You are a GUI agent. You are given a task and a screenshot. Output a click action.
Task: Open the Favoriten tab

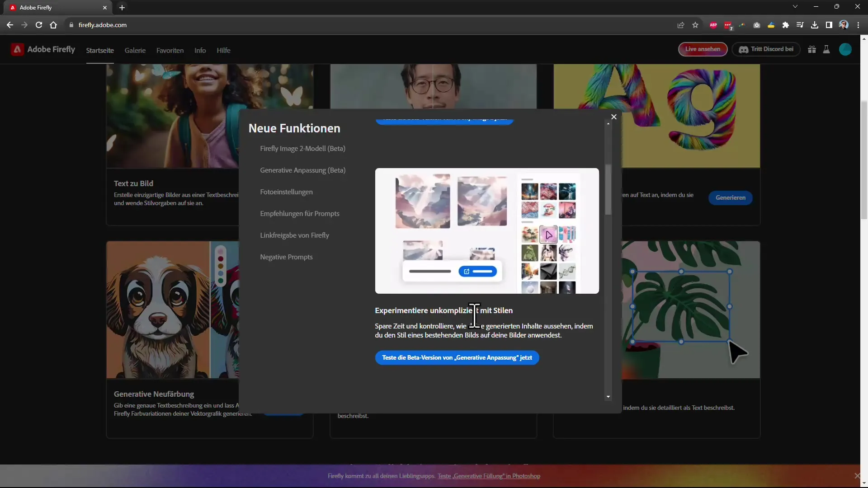coord(170,50)
